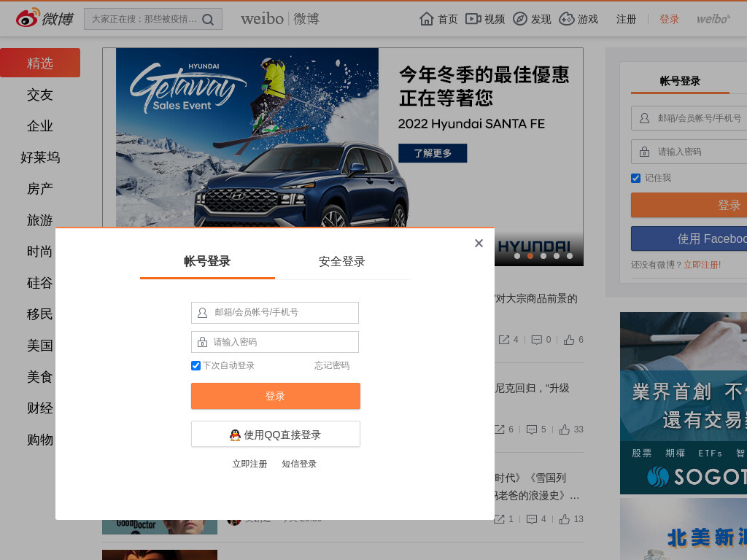Open 首页 home icon in top bar
This screenshot has width=747, height=560.
[426, 19]
